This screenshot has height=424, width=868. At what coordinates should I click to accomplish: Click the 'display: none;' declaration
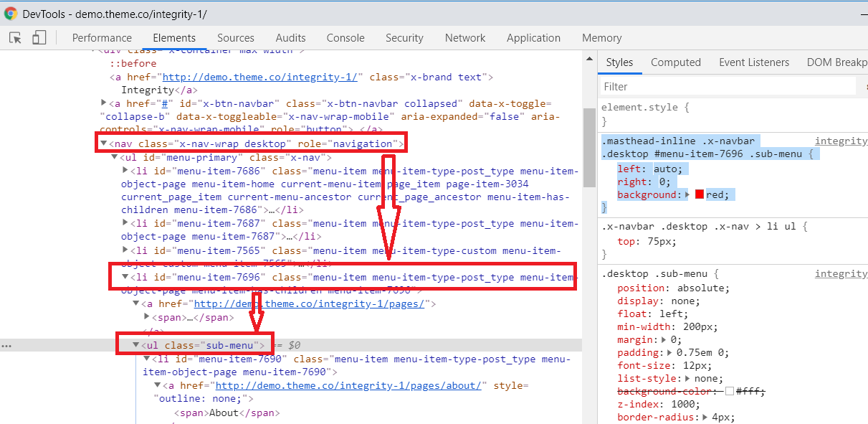point(657,301)
